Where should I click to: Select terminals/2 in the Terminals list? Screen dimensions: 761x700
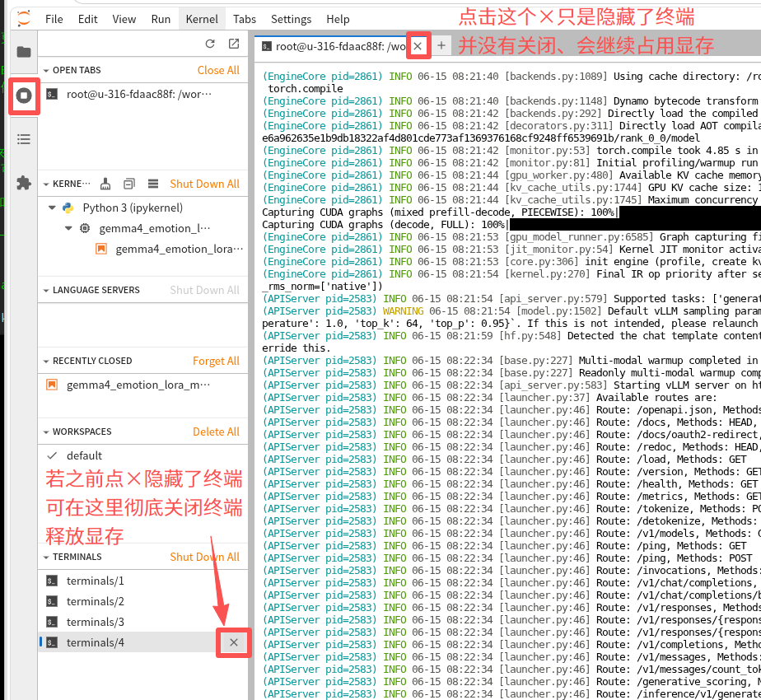pos(143,601)
